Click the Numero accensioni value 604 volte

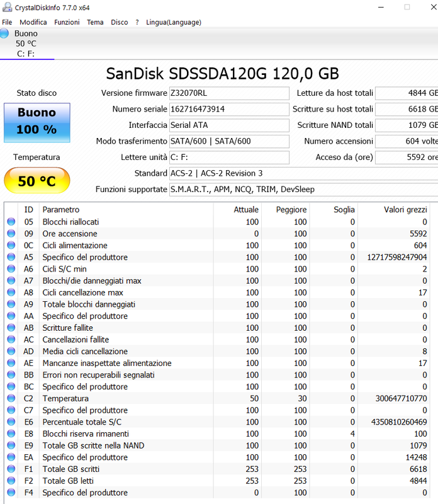pyautogui.click(x=407, y=141)
